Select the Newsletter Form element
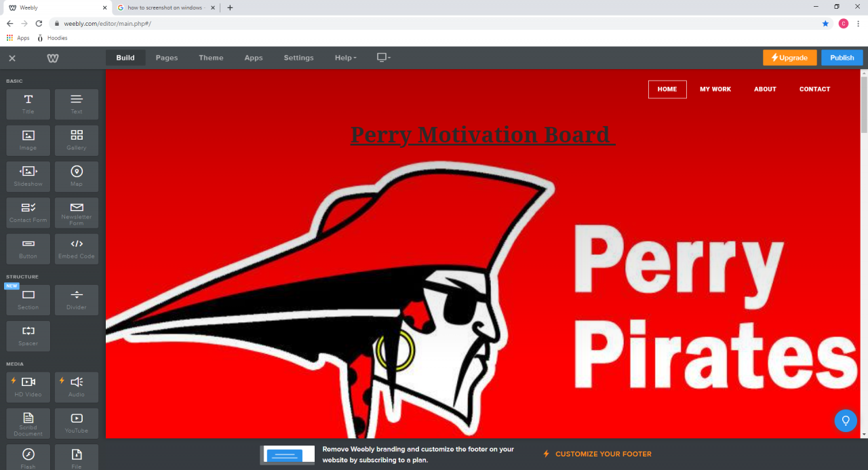Image resolution: width=868 pixels, height=470 pixels. [77, 213]
